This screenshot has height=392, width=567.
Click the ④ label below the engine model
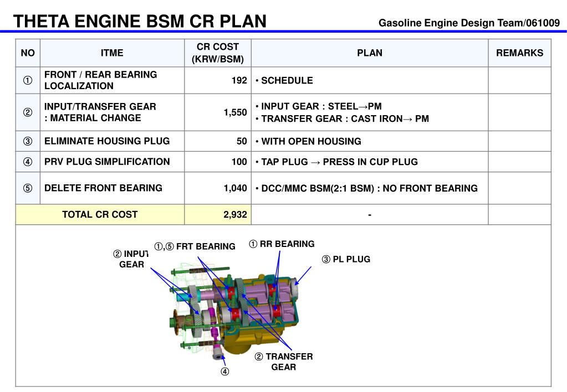click(x=224, y=372)
